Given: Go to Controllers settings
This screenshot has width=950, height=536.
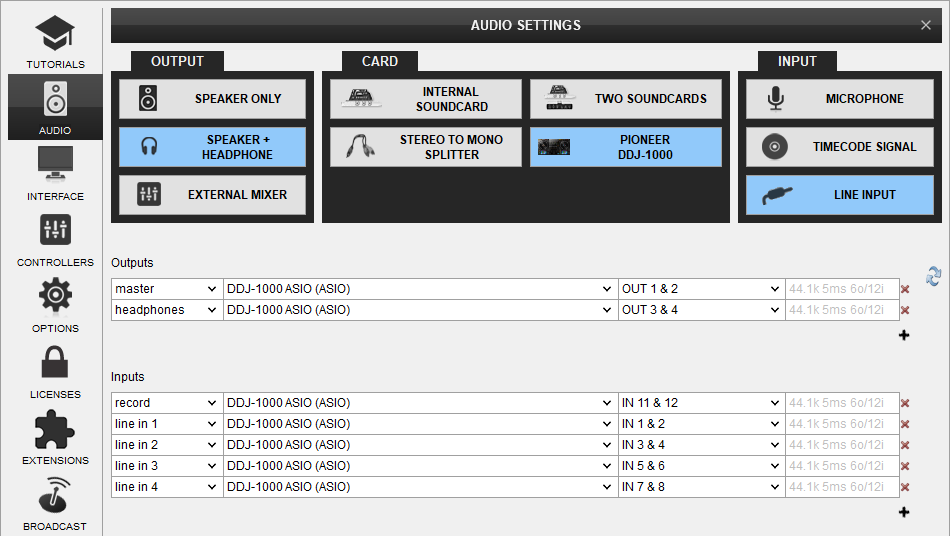Looking at the screenshot, I should [55, 239].
